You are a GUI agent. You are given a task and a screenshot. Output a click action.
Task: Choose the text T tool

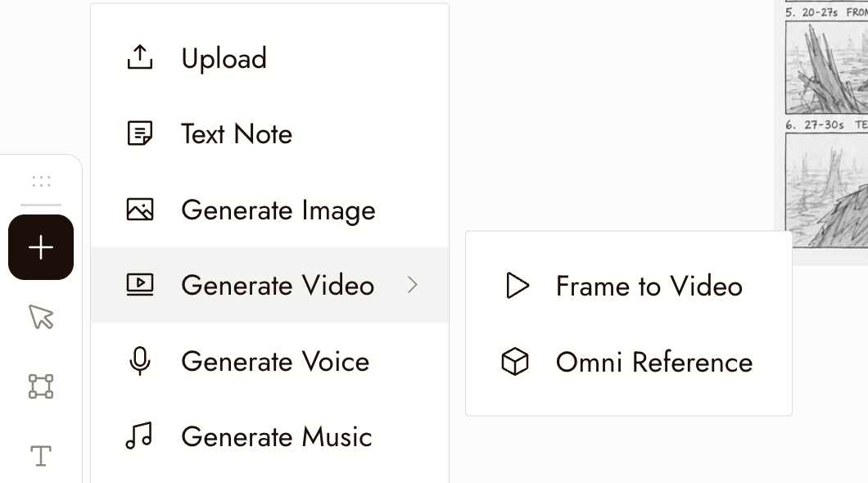41,456
